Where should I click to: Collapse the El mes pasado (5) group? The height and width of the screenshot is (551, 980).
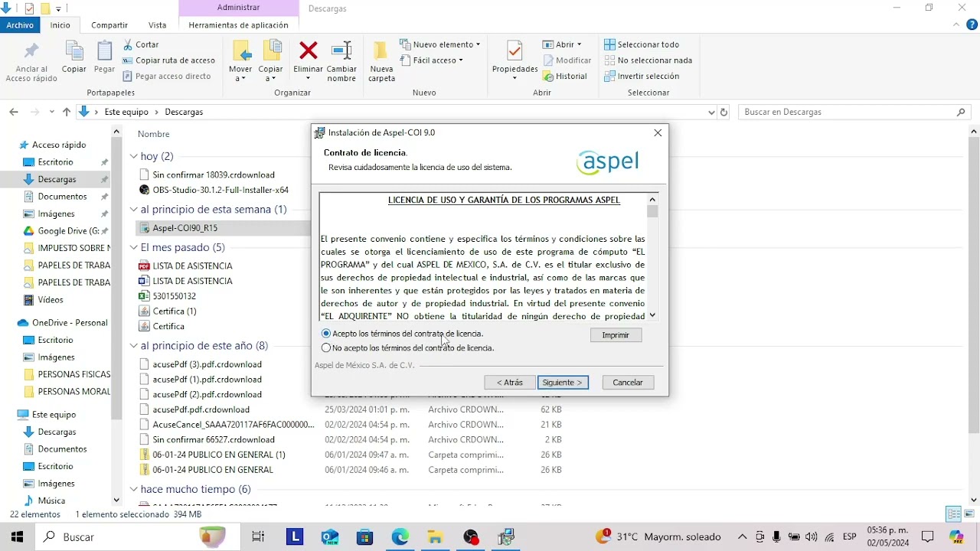(x=134, y=247)
